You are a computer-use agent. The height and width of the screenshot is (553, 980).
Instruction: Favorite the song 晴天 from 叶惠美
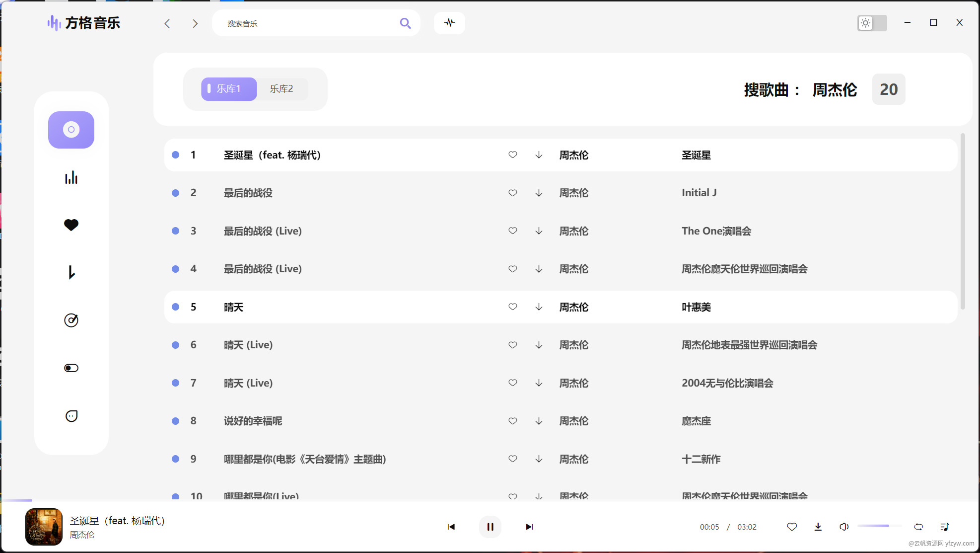click(x=513, y=307)
